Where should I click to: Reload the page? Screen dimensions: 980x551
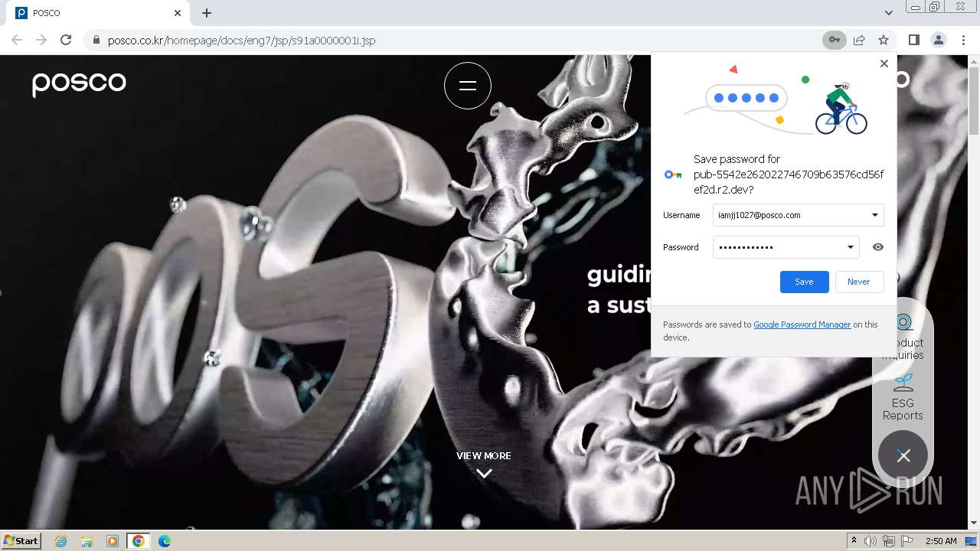(x=66, y=40)
